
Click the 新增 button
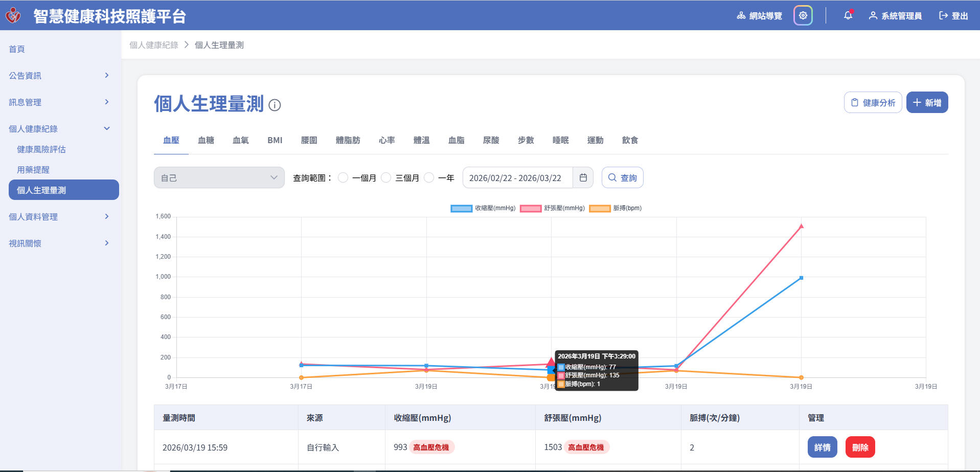pyautogui.click(x=927, y=103)
